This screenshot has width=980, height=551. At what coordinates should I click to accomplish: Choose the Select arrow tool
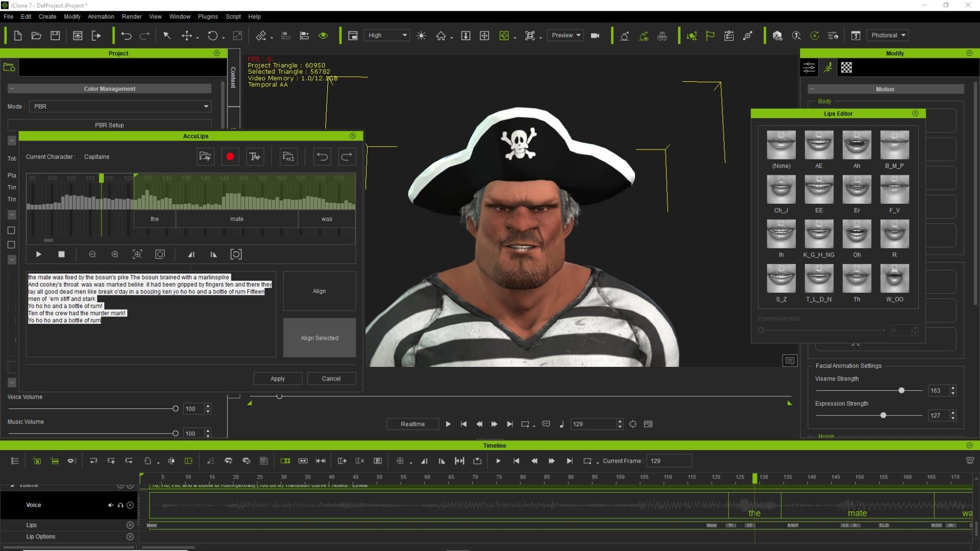pos(167,36)
